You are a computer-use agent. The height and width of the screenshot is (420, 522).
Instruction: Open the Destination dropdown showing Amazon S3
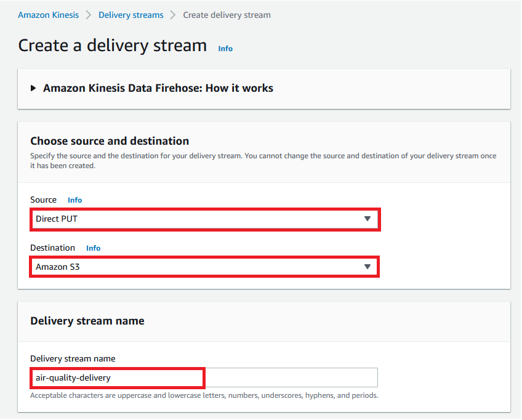197,267
